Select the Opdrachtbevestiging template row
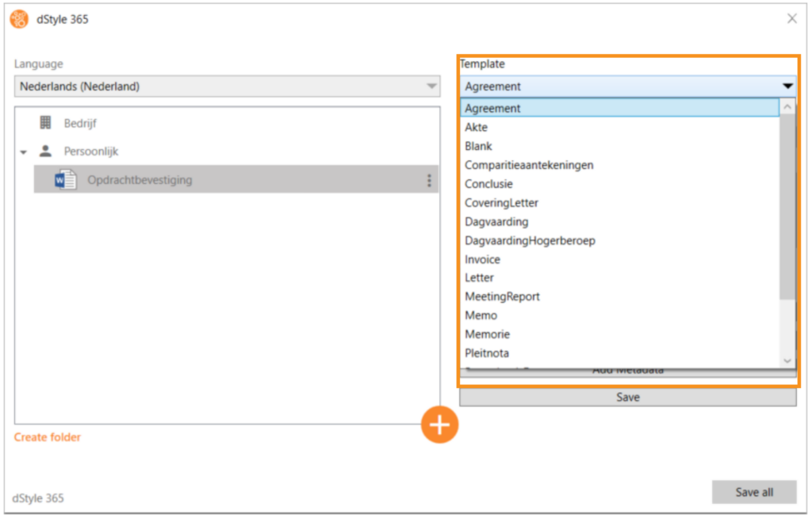Viewport: 812px width, 519px height. tap(236, 179)
